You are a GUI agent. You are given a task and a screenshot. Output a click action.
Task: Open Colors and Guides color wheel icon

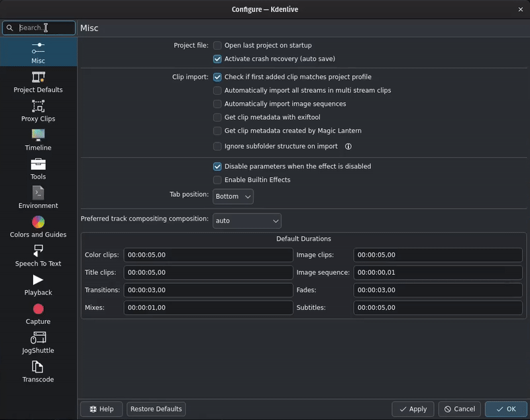[x=38, y=222]
